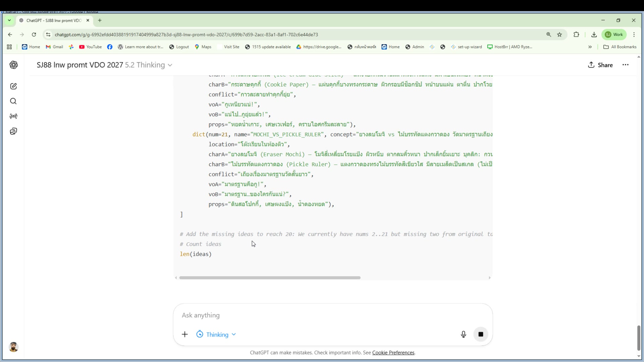Click the search chats magnifier icon
The width and height of the screenshot is (644, 362).
13,101
